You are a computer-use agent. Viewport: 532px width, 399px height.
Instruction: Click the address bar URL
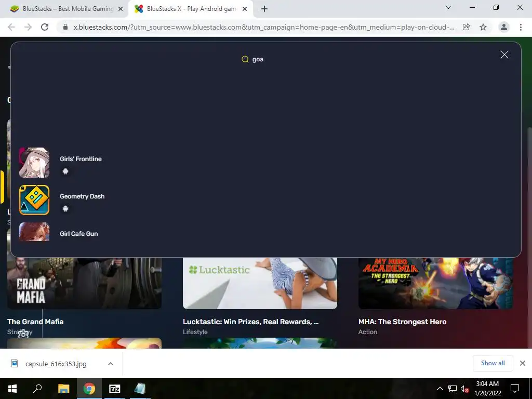pos(264,27)
